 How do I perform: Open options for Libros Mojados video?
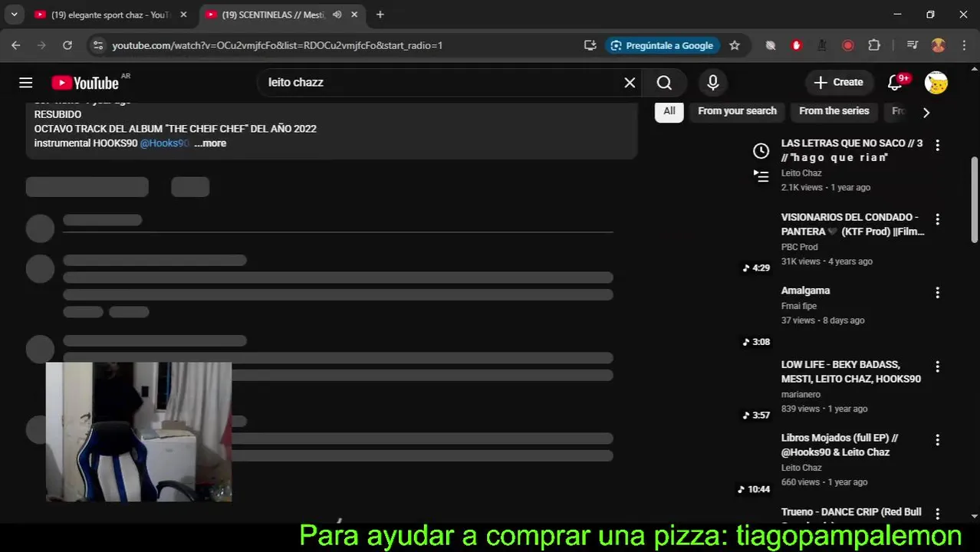pos(937,440)
